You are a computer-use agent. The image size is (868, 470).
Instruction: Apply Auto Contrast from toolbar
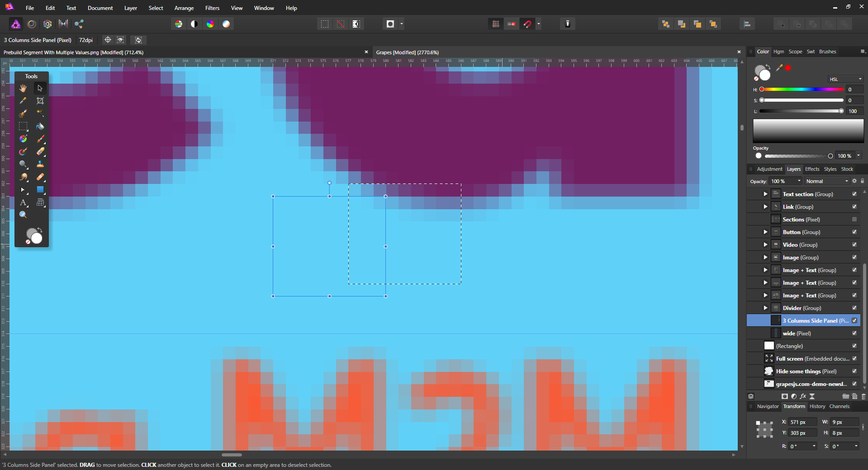pyautogui.click(x=194, y=24)
